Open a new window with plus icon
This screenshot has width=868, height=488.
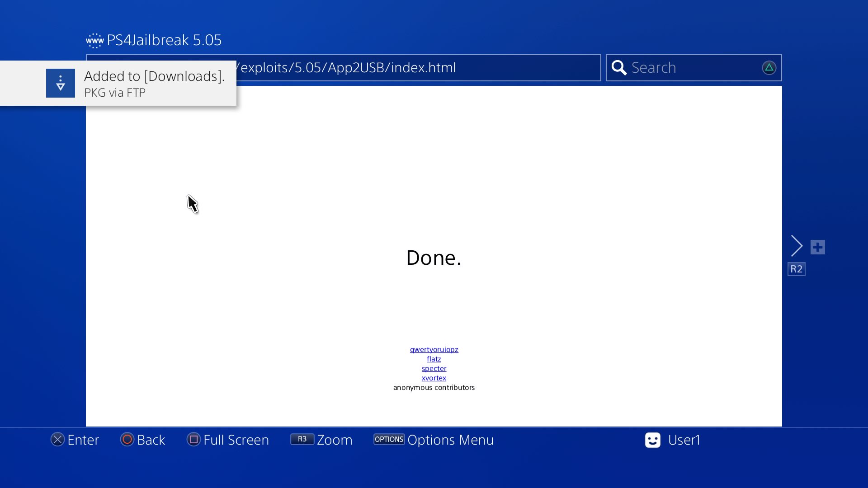click(x=818, y=247)
